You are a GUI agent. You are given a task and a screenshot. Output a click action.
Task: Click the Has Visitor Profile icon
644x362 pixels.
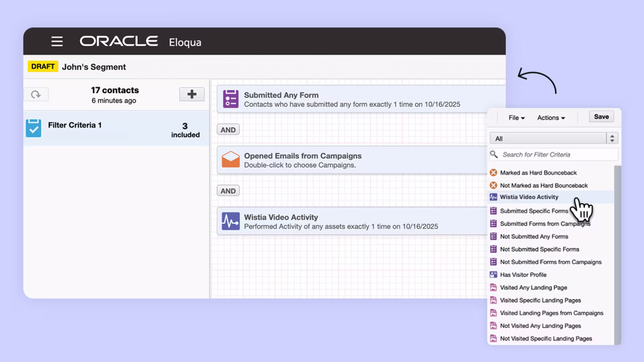pos(493,275)
